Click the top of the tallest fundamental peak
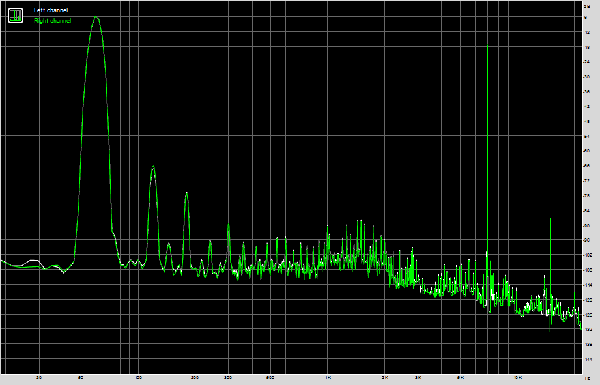 pyautogui.click(x=96, y=17)
